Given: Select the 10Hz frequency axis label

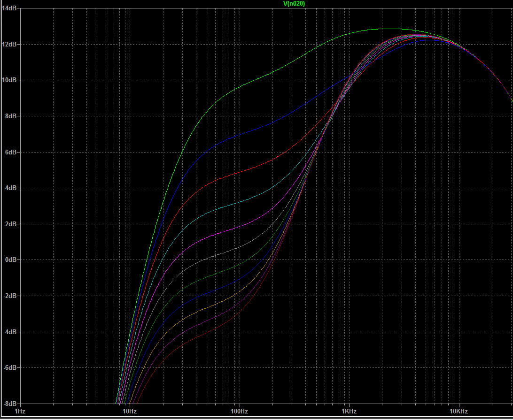Looking at the screenshot, I should (x=129, y=411).
